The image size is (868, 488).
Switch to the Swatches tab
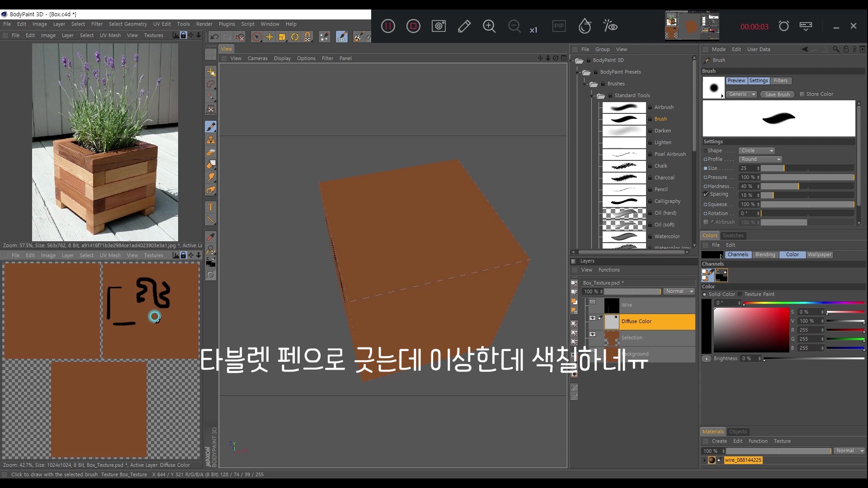733,235
